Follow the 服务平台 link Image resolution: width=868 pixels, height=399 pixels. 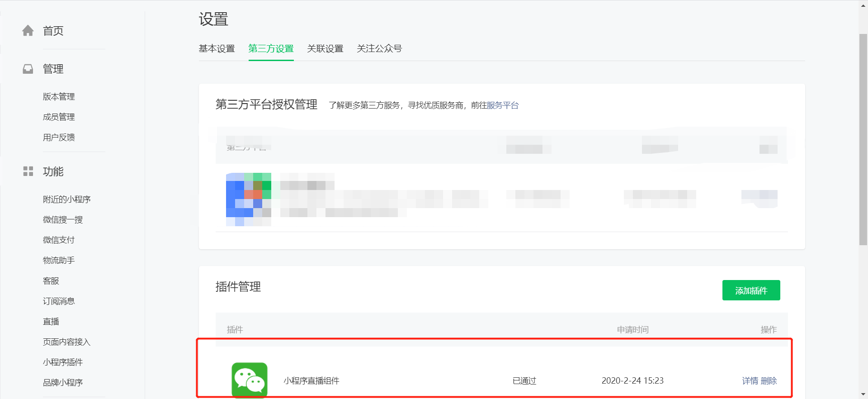503,105
